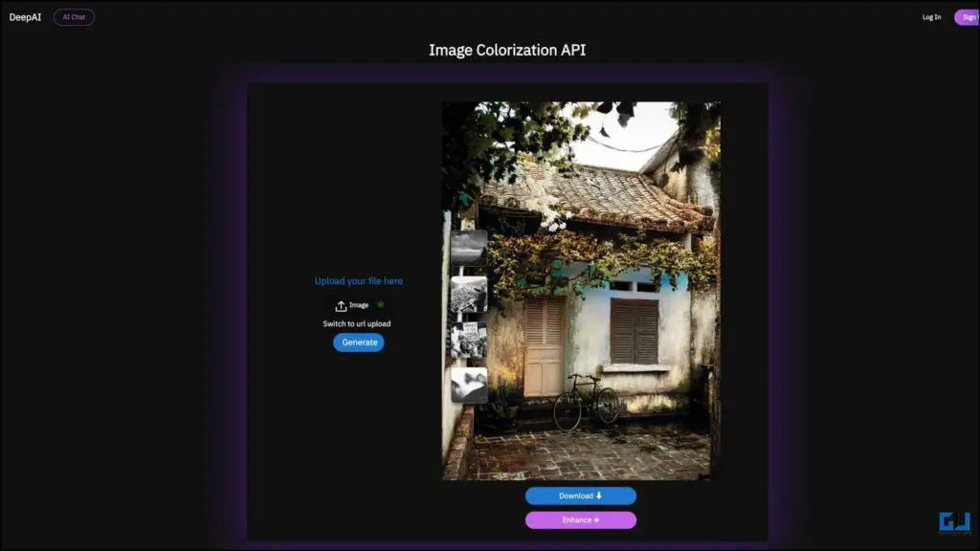Click the green indicator beside the Image button
980x551 pixels.
pyautogui.click(x=379, y=304)
